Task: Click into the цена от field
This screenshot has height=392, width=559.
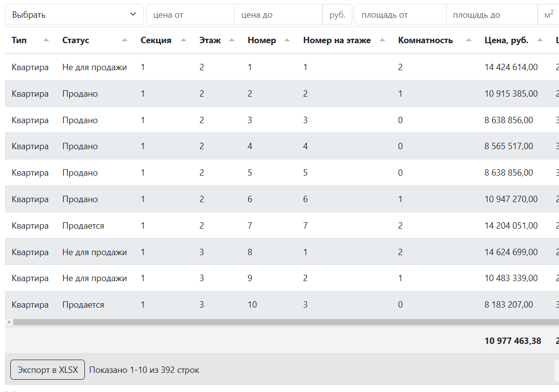Action: pyautogui.click(x=190, y=15)
